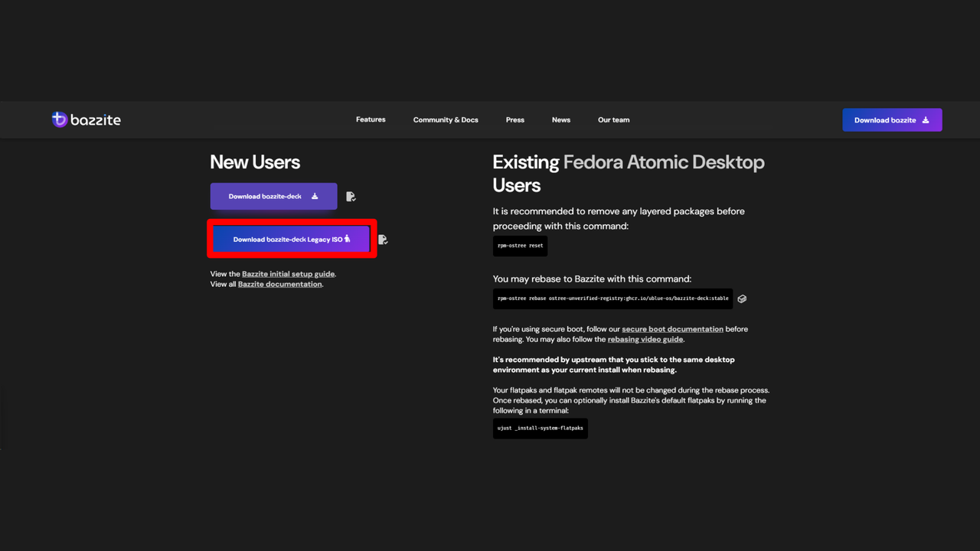Copy the rpm-ostree rebase command
Viewport: 980px width, 551px height.
click(742, 298)
